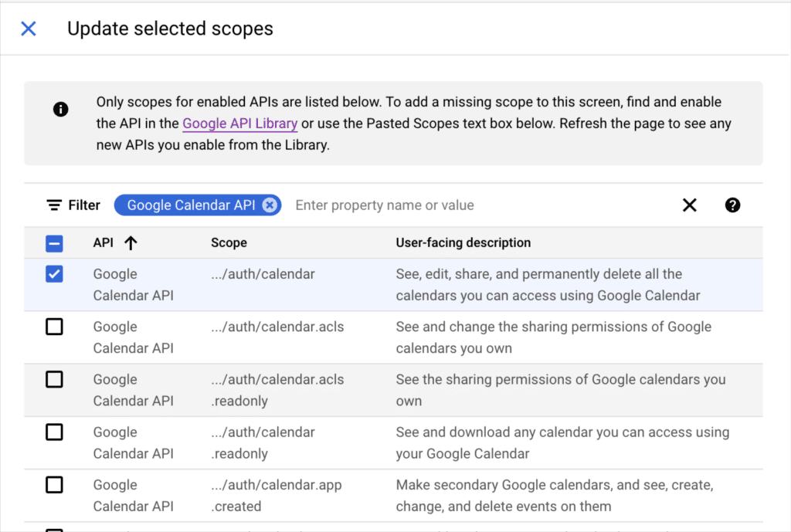Image resolution: width=791 pixels, height=532 pixels.
Task: Select the calendar.app.created scope checkbox
Action: click(x=54, y=484)
